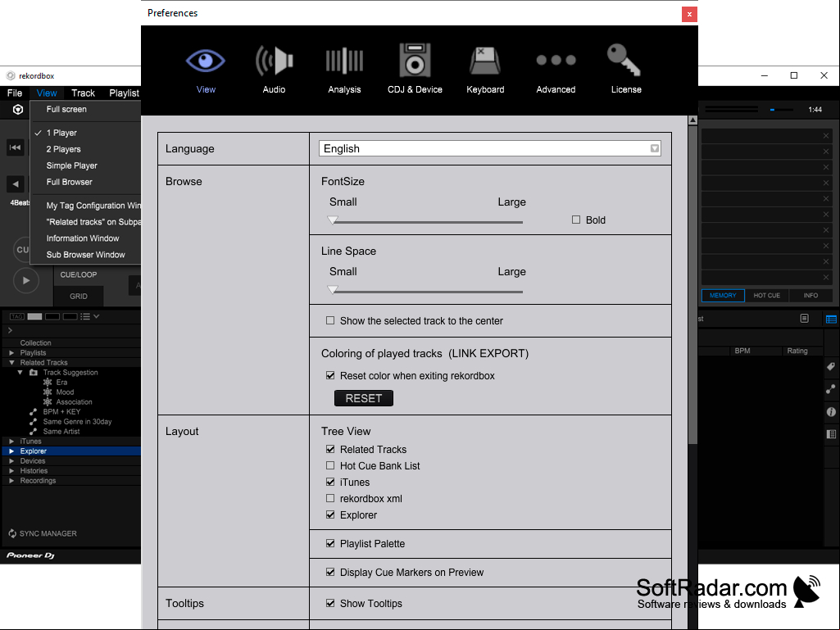Viewport: 840px width, 630px height.
Task: Click the back arrow button on the player
Action: pyautogui.click(x=15, y=184)
